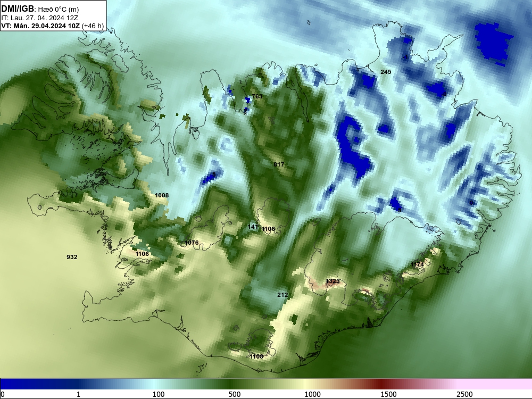Viewport: 532px width, 399px height.
Task: Click the 1076 height value on map
Action: pyautogui.click(x=192, y=243)
